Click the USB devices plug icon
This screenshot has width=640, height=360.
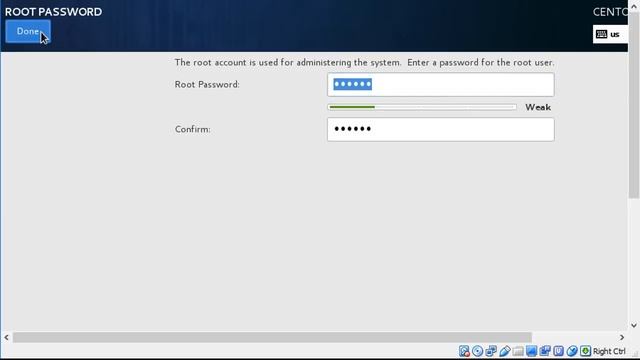coord(504,351)
